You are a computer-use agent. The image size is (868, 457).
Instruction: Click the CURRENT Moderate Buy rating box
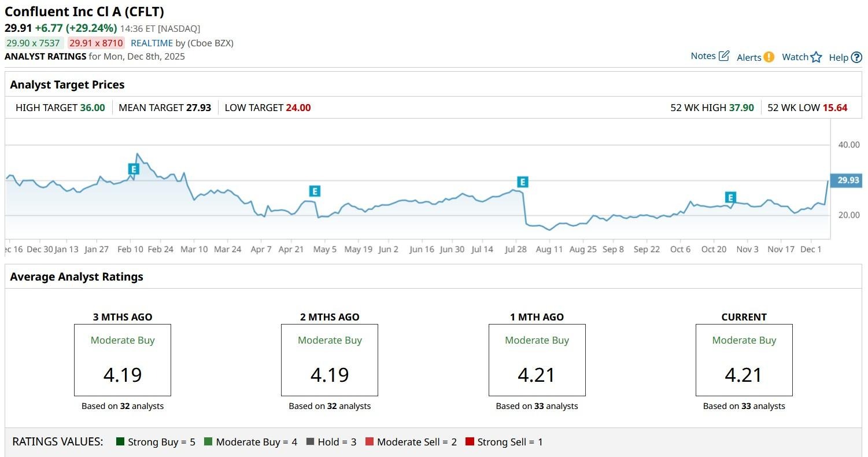click(744, 360)
